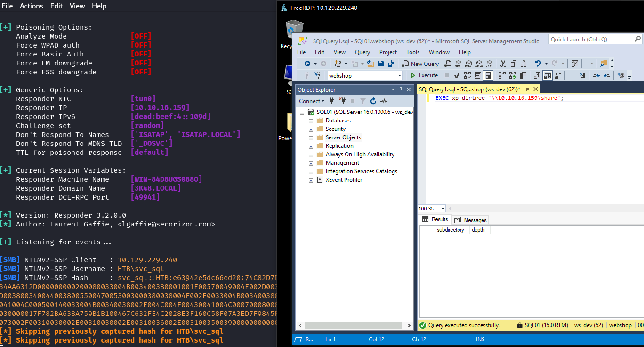Select the XMLA query toolbar icon
Screen dimensions: 644x347
479,64
